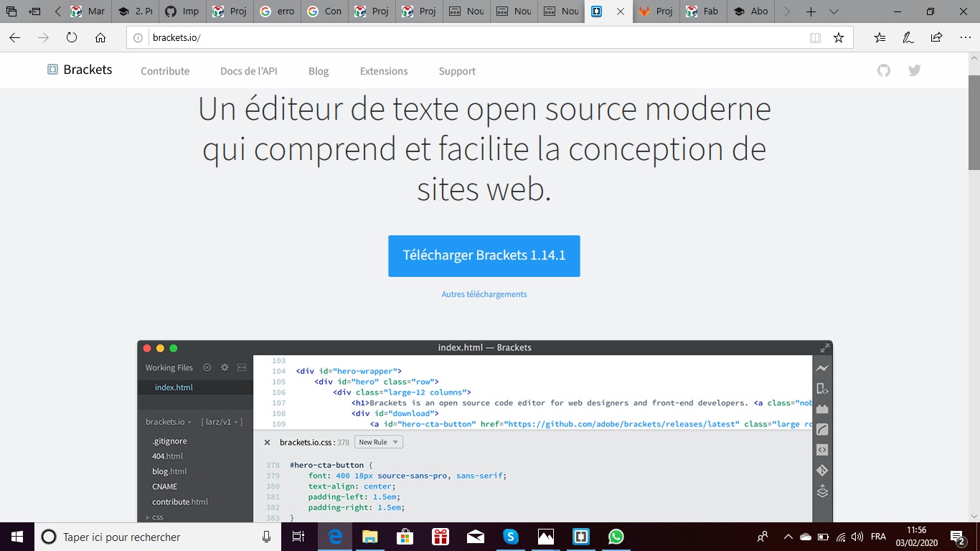Click the Working Files gear icon in the screenshot
This screenshot has height=551, width=980.
(225, 367)
